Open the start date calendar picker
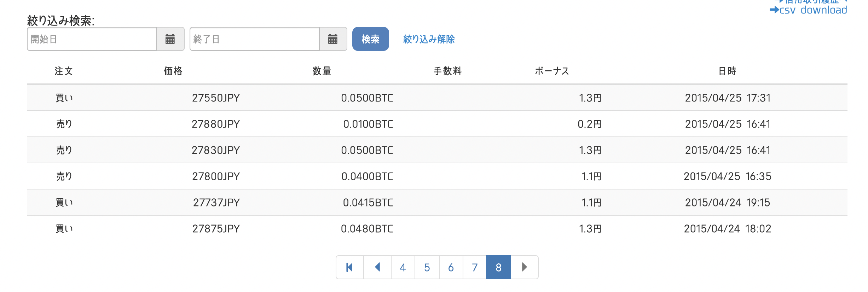The width and height of the screenshot is (868, 292). tap(170, 39)
